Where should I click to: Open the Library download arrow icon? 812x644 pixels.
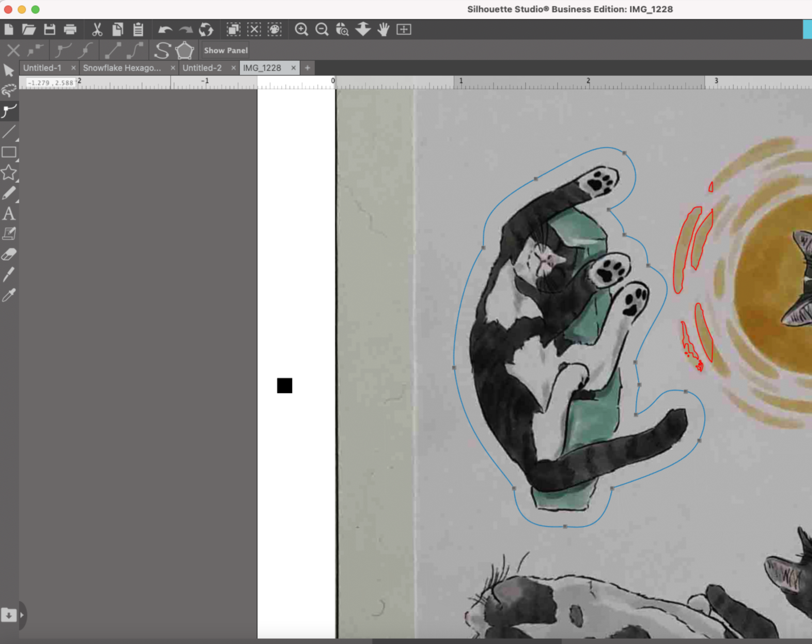(x=9, y=615)
